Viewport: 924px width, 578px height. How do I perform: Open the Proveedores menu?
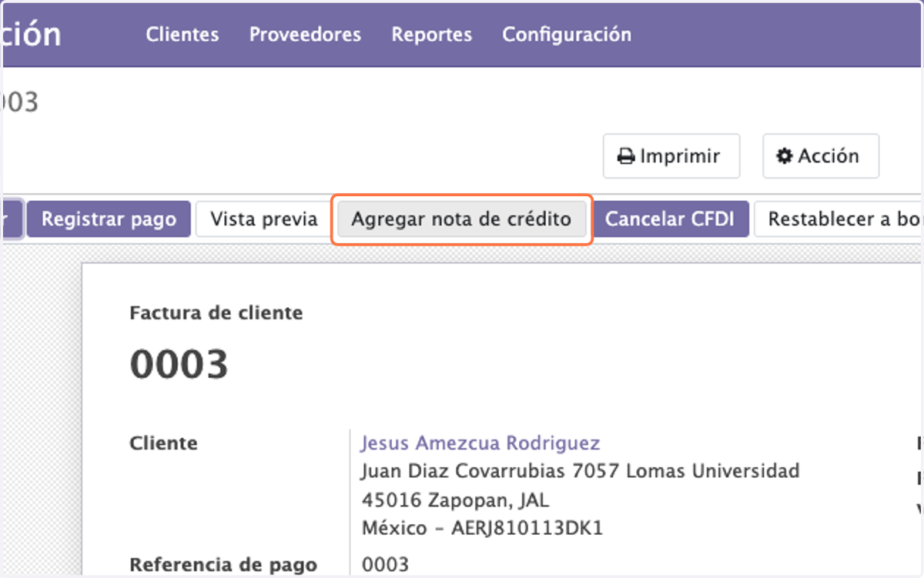tap(305, 35)
